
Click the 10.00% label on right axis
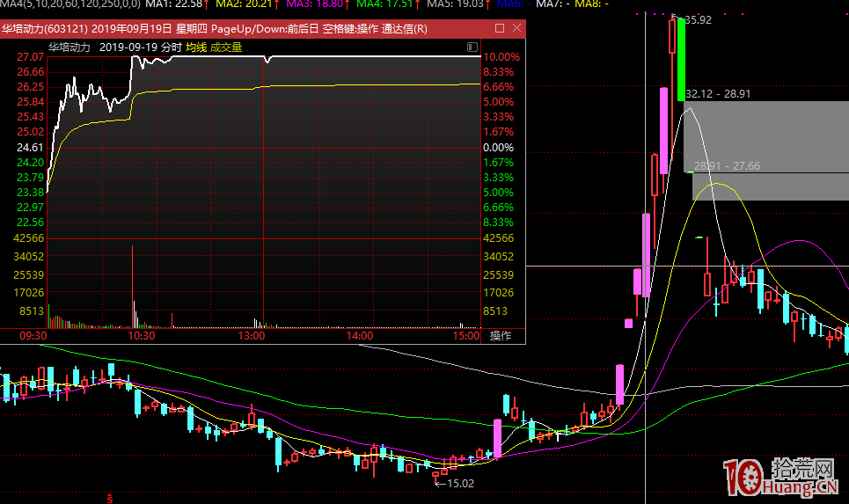click(501, 57)
